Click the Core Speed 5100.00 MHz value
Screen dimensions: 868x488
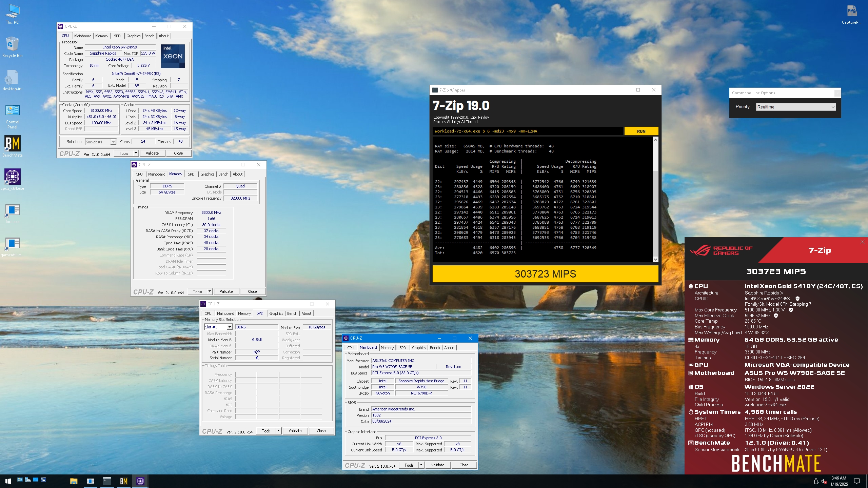[101, 110]
